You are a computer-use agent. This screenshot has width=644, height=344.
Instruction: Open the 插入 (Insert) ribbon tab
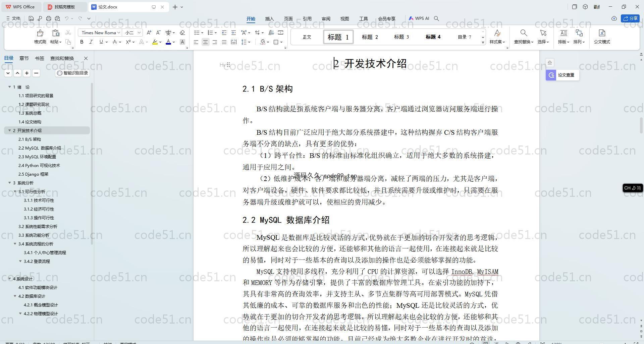(269, 19)
